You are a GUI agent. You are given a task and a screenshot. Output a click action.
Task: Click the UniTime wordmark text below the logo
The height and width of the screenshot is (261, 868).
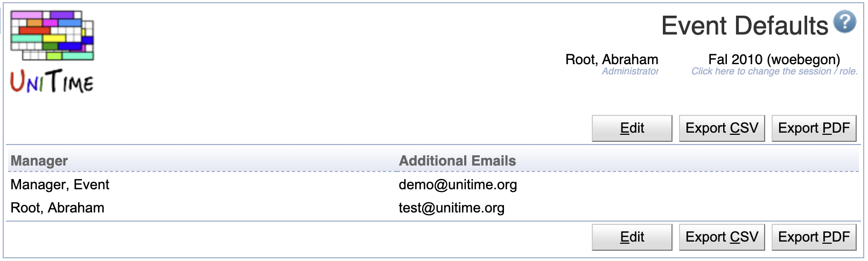click(52, 81)
